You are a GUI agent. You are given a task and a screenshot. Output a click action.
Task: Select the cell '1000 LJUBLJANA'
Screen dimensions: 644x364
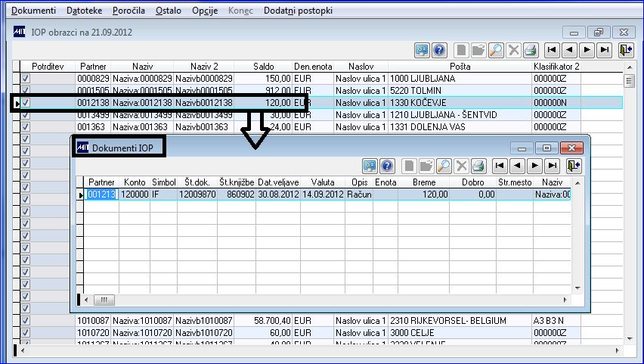[460, 78]
